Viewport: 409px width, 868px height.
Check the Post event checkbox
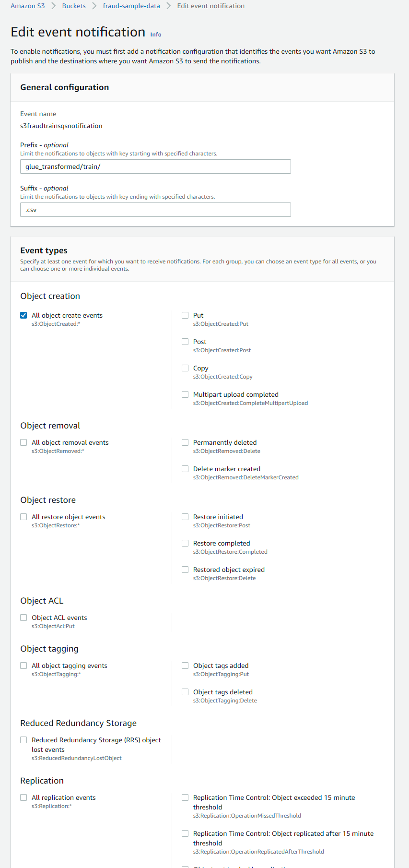[x=185, y=342]
